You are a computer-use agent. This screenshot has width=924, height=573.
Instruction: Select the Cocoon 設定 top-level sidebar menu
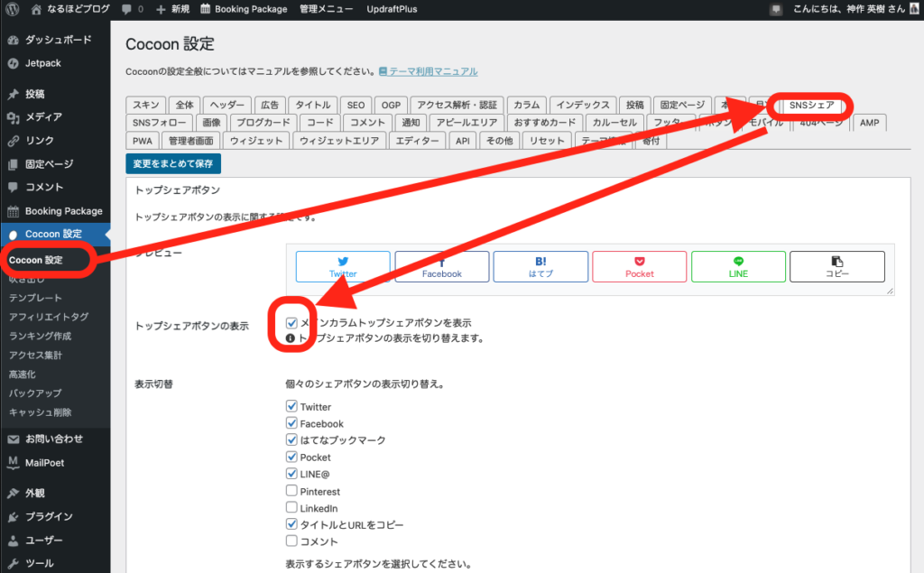pos(55,234)
